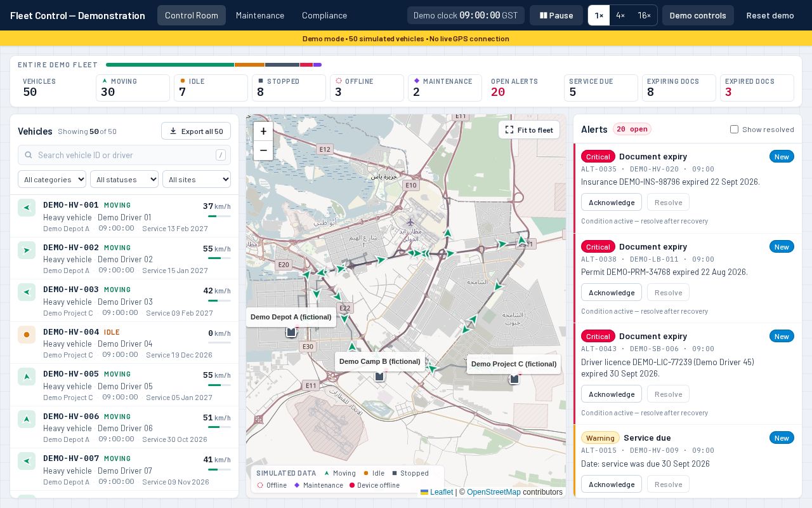The image size is (812, 508).
Task: Acknowledge alert ALT-0043
Action: [x=612, y=394]
